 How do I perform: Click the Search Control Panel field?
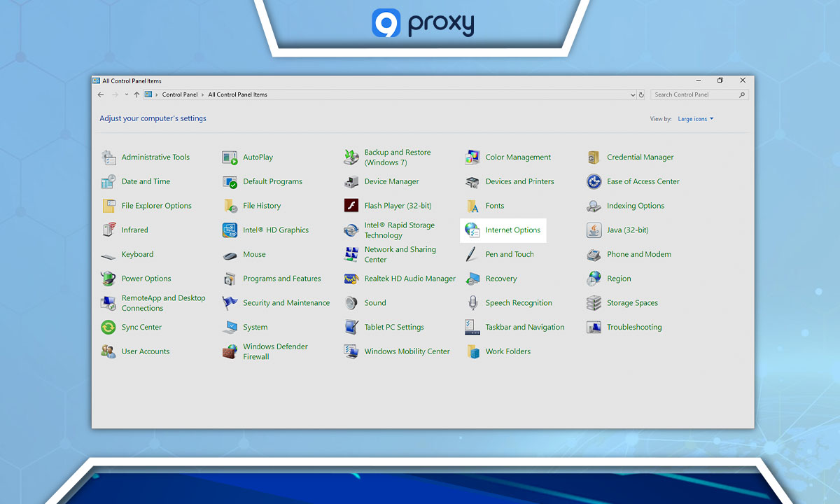click(694, 94)
